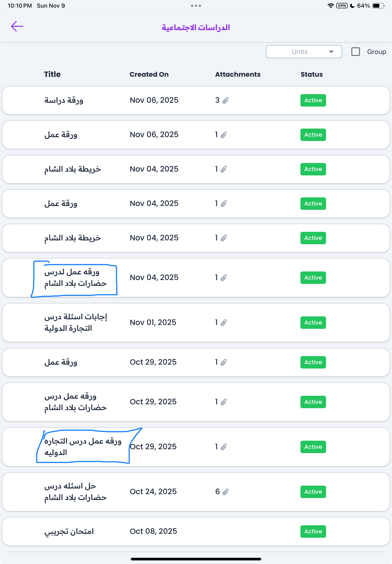Click Active badge on امتحان تجريبي row
The width and height of the screenshot is (392, 564).
pos(313,531)
